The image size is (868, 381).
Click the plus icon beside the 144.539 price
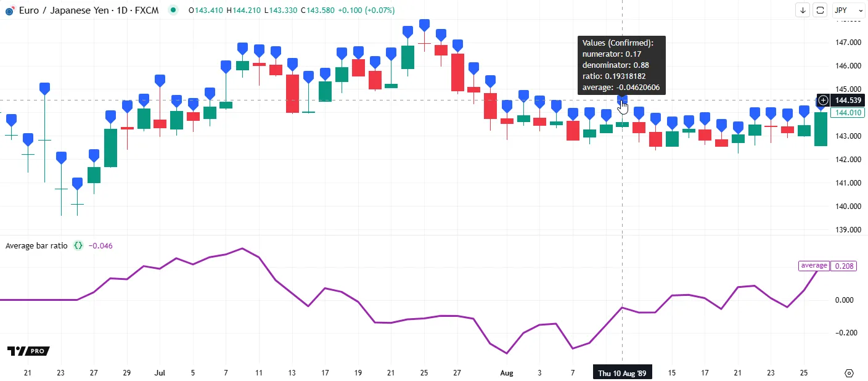[822, 100]
